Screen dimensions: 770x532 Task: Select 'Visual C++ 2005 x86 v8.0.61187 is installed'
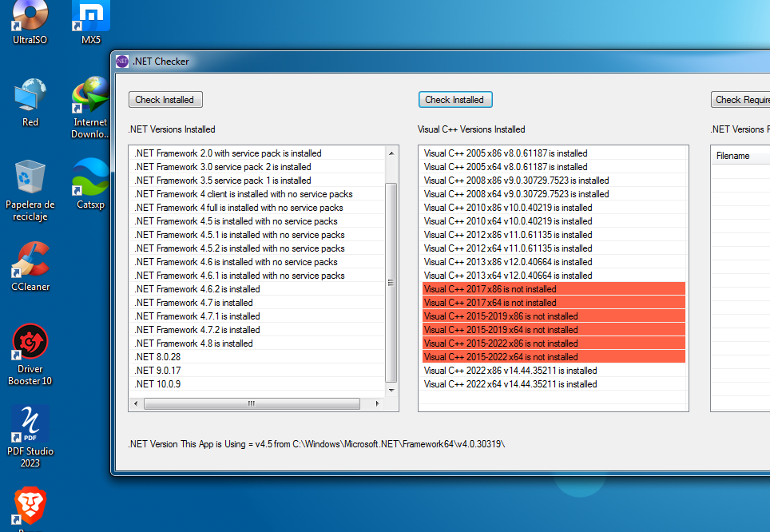point(554,153)
